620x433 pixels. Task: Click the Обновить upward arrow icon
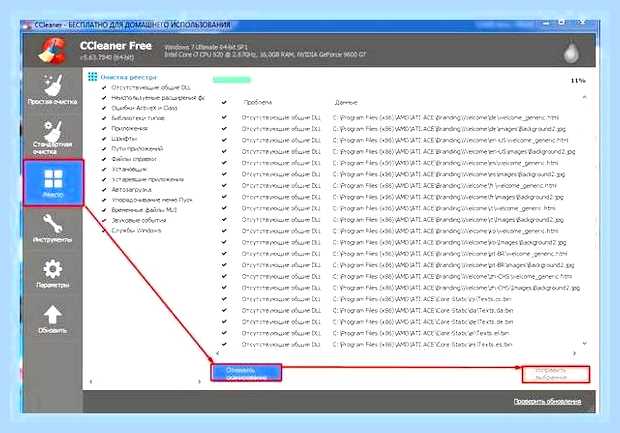(x=53, y=315)
